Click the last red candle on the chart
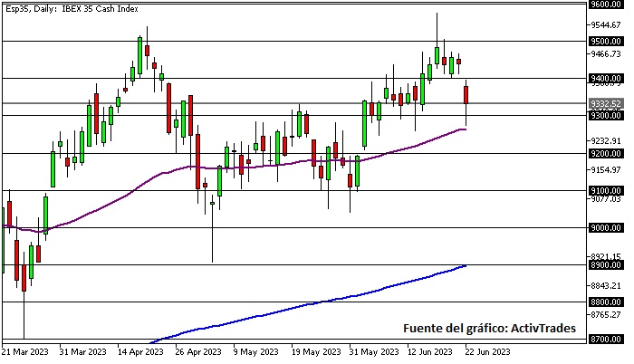 coord(466,95)
